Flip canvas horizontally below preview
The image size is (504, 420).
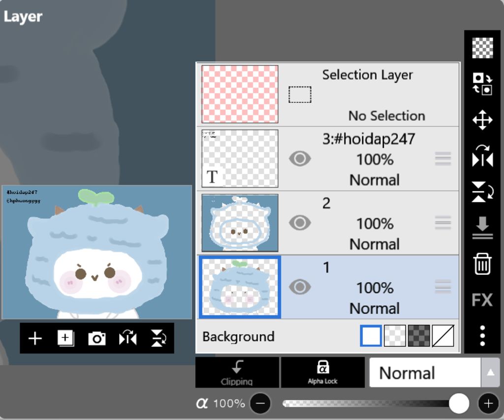pos(127,338)
